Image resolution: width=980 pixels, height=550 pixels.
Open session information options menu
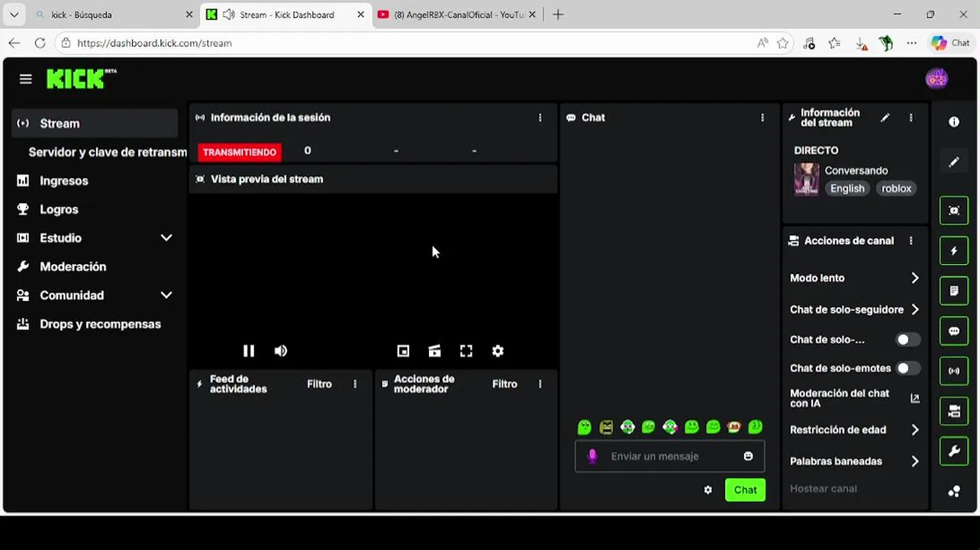(x=540, y=118)
